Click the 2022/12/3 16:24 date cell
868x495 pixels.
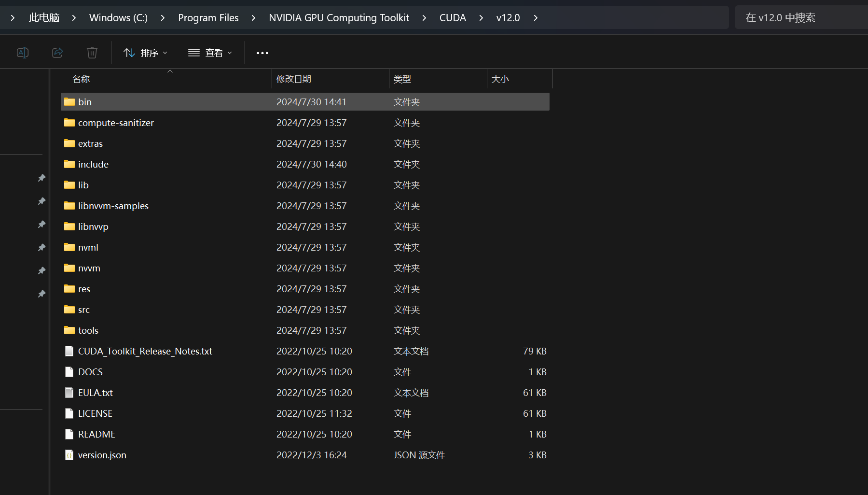(312, 455)
